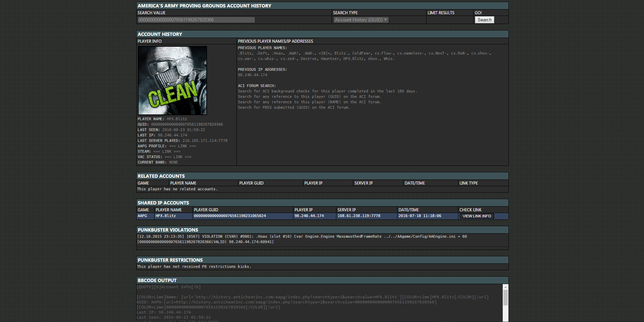The image size is (644, 322).
Task: Click previous player name Hauntzer
Action: point(331,59)
